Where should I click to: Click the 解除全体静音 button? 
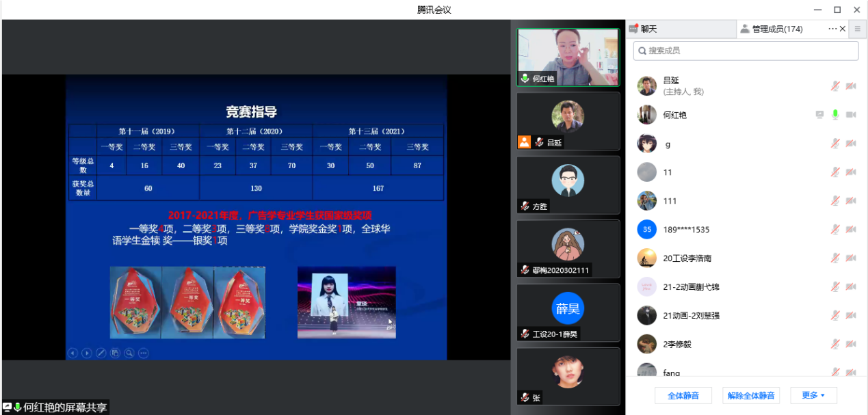(x=750, y=395)
